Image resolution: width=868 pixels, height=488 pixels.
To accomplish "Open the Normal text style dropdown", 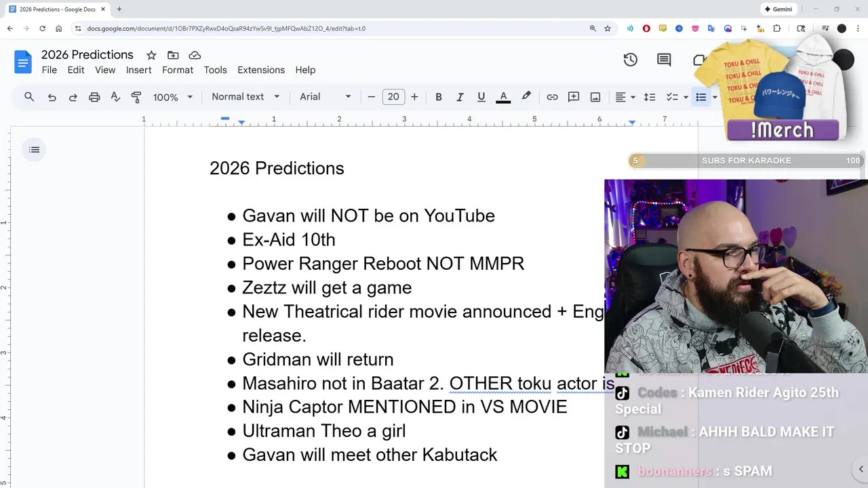I will click(245, 97).
